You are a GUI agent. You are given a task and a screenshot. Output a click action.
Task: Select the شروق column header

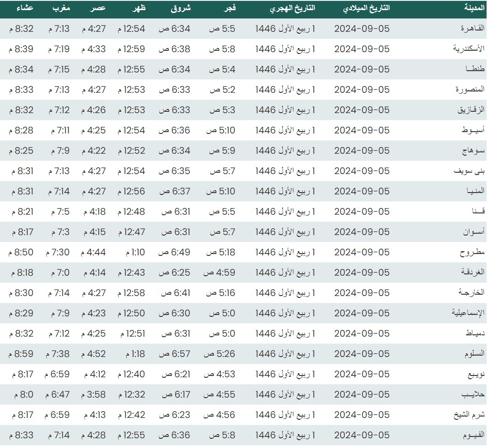[181, 8]
